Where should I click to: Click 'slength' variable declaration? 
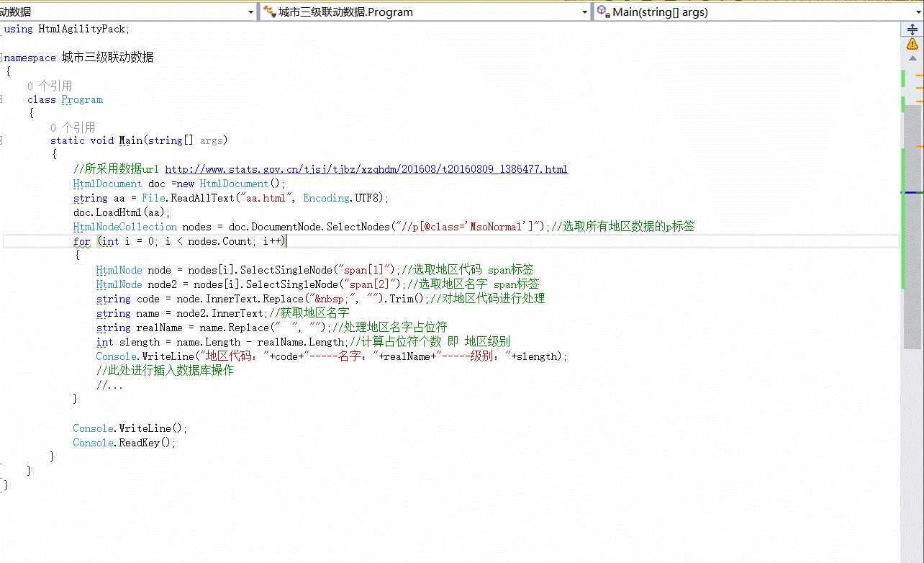(x=139, y=342)
